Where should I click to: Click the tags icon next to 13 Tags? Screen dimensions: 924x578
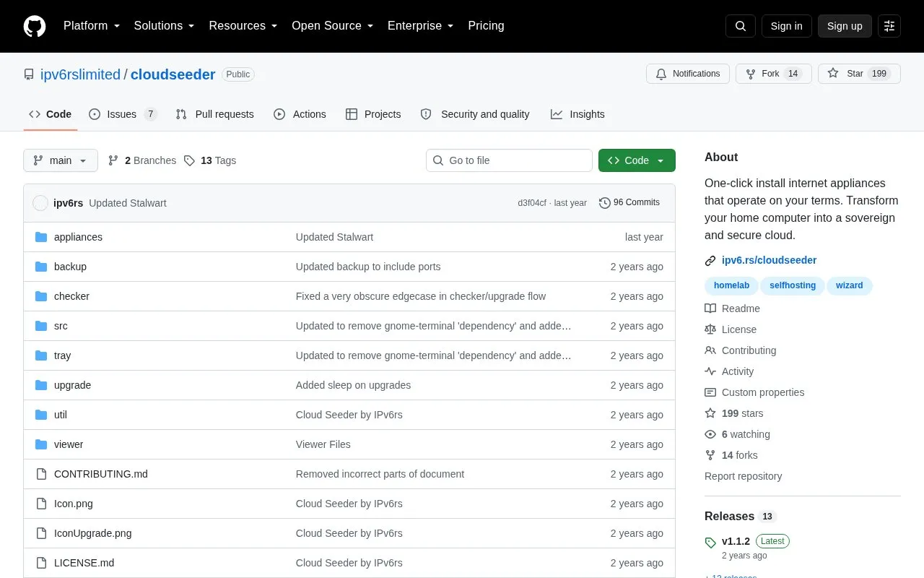click(x=189, y=160)
